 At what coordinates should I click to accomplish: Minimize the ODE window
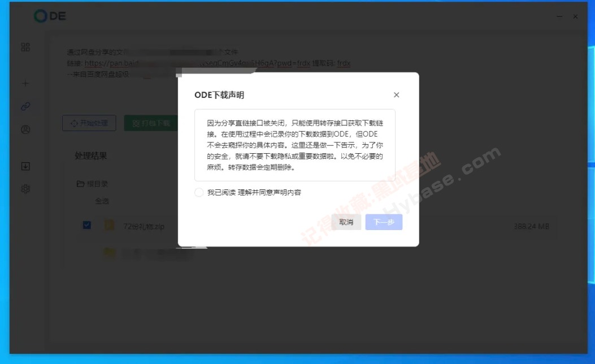[x=559, y=16]
